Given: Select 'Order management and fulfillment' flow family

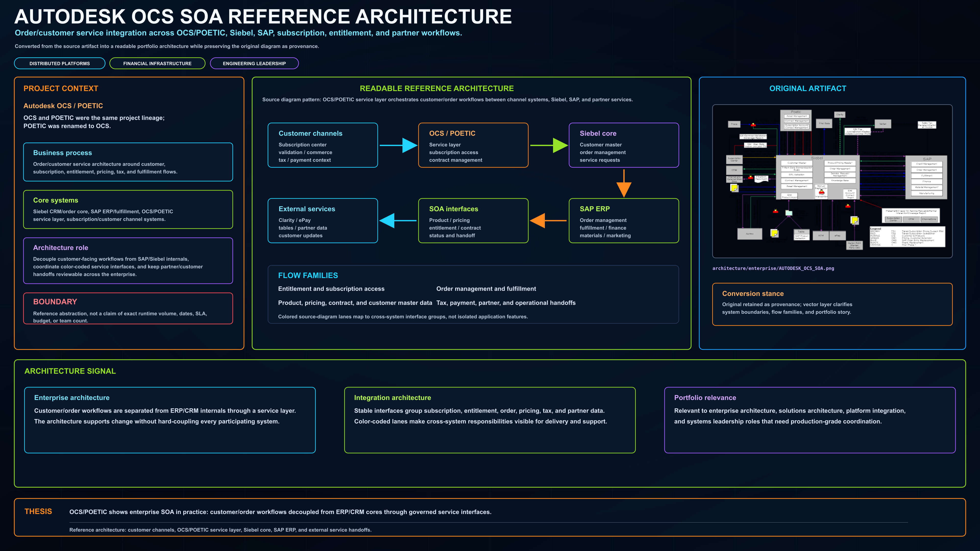Looking at the screenshot, I should [x=486, y=289].
